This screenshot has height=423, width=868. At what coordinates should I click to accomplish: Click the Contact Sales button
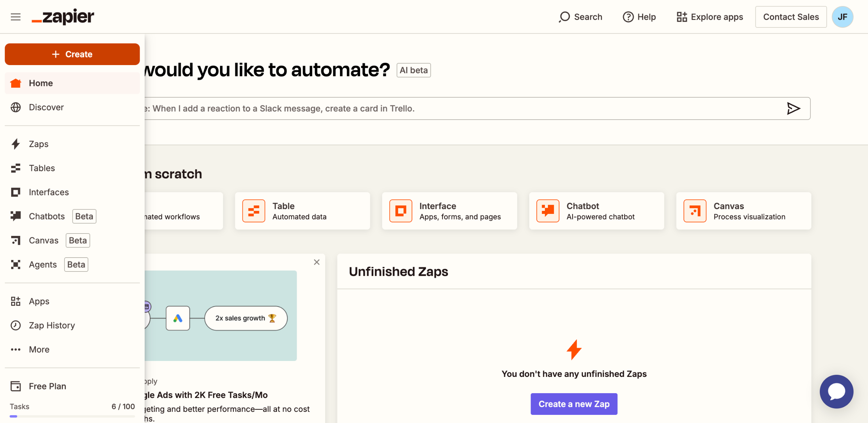tap(791, 17)
